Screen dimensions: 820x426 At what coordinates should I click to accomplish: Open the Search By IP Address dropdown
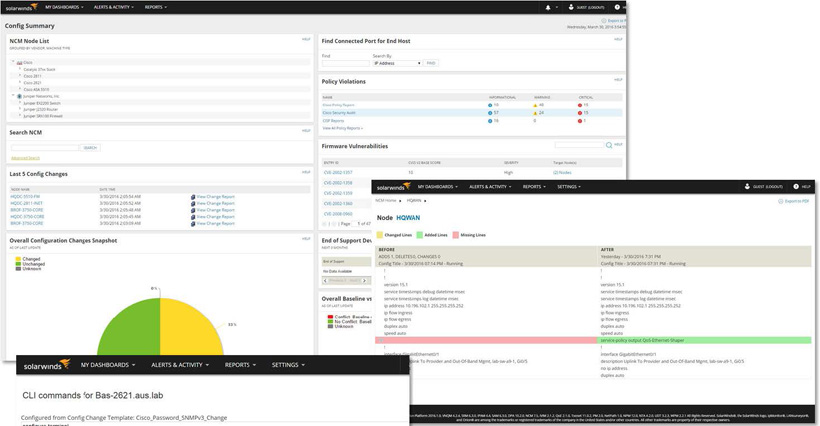tap(397, 63)
